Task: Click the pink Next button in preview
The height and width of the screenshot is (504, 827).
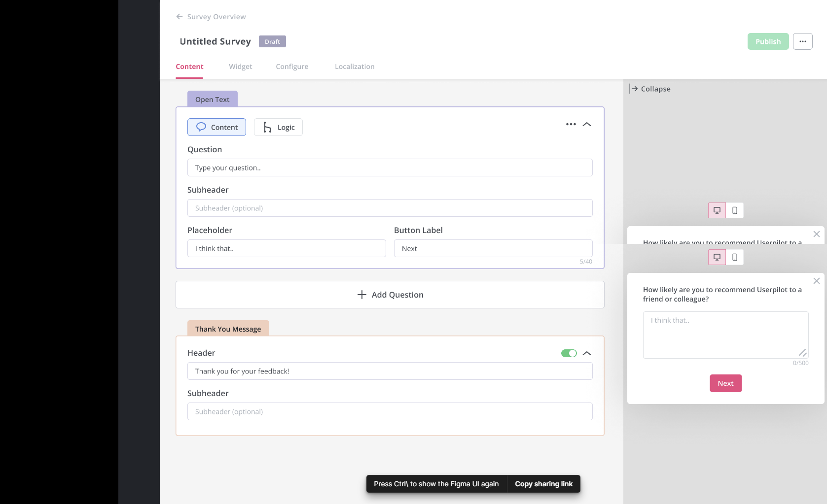Action: pos(725,383)
